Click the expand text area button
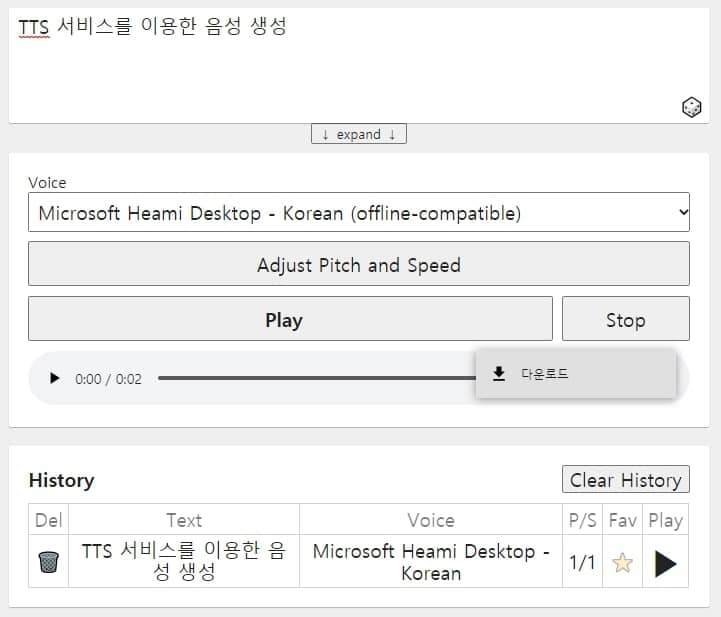721x617 pixels. pyautogui.click(x=359, y=134)
